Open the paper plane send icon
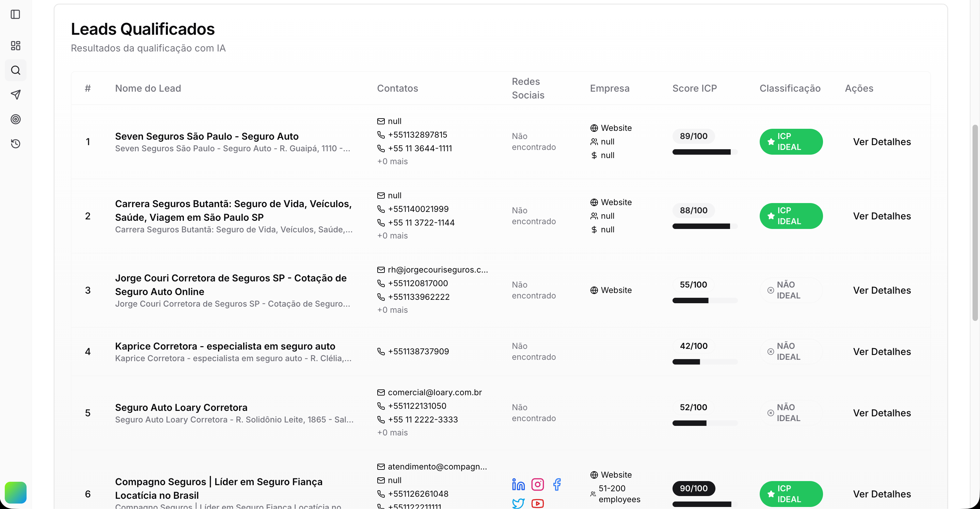The image size is (980, 509). 16,94
